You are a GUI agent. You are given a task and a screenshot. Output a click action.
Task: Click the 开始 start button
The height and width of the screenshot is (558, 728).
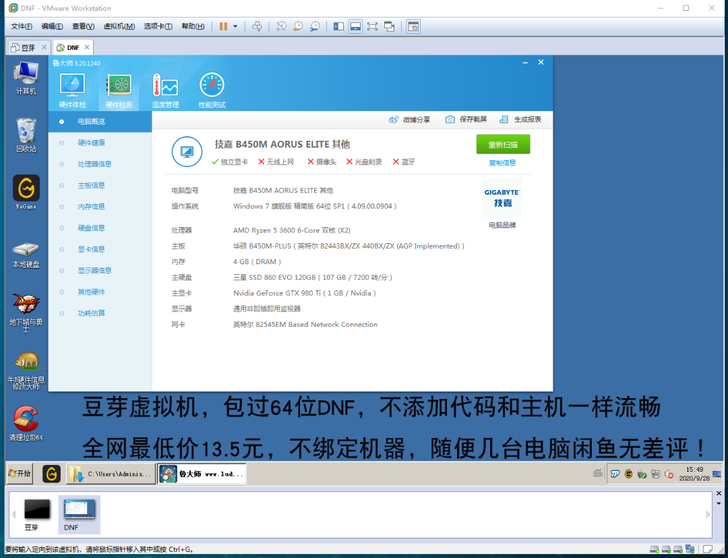point(20,474)
